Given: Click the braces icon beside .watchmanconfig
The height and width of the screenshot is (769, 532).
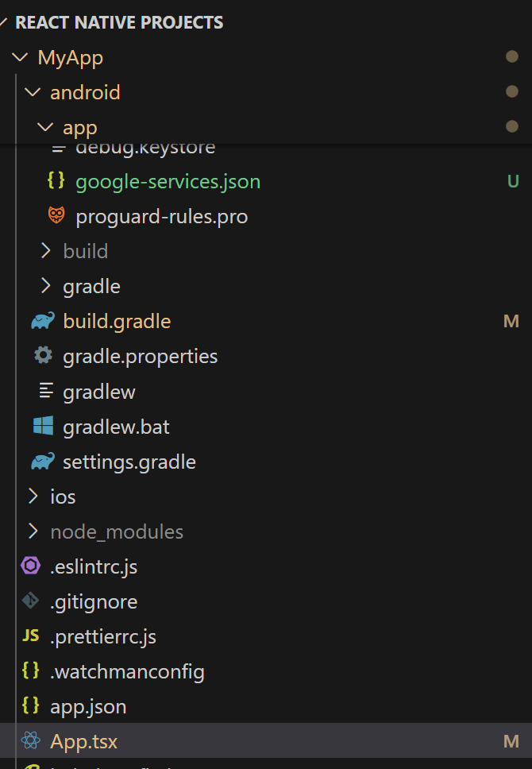Looking at the screenshot, I should [30, 671].
